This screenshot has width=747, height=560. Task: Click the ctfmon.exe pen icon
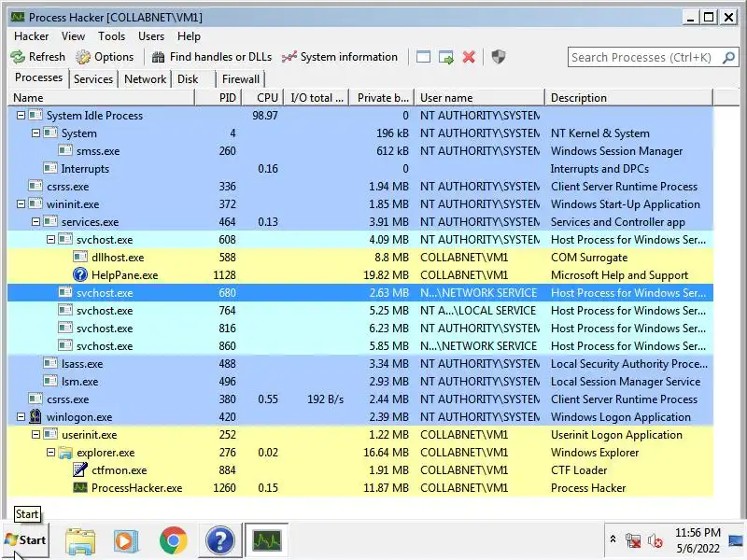[x=80, y=470]
